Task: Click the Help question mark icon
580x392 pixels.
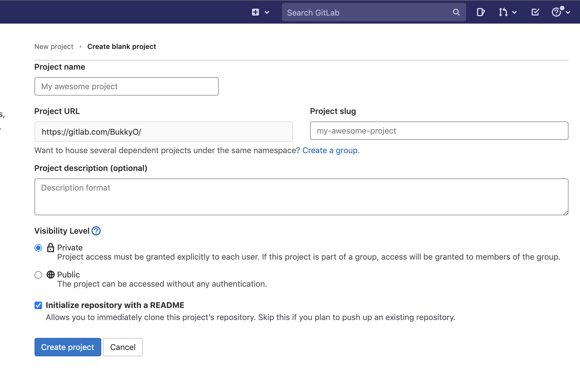Action: pyautogui.click(x=556, y=12)
